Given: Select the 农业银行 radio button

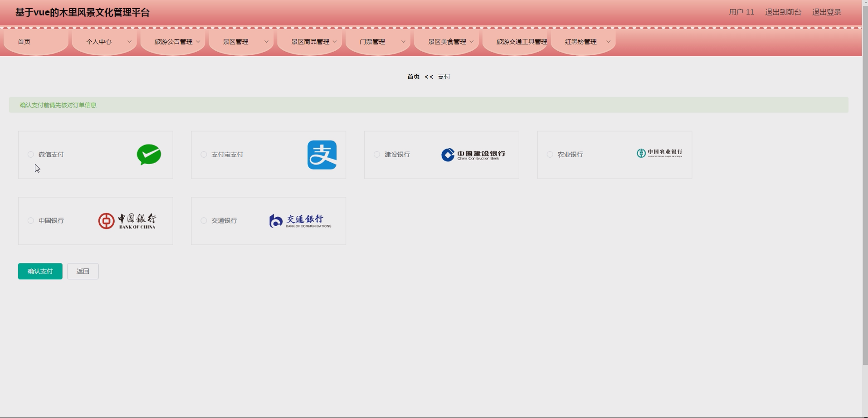Looking at the screenshot, I should point(550,155).
